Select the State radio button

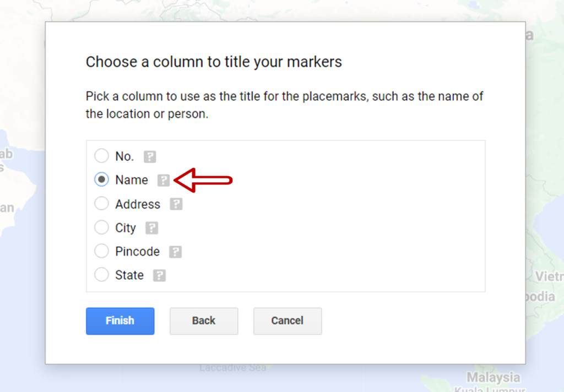pyautogui.click(x=101, y=275)
